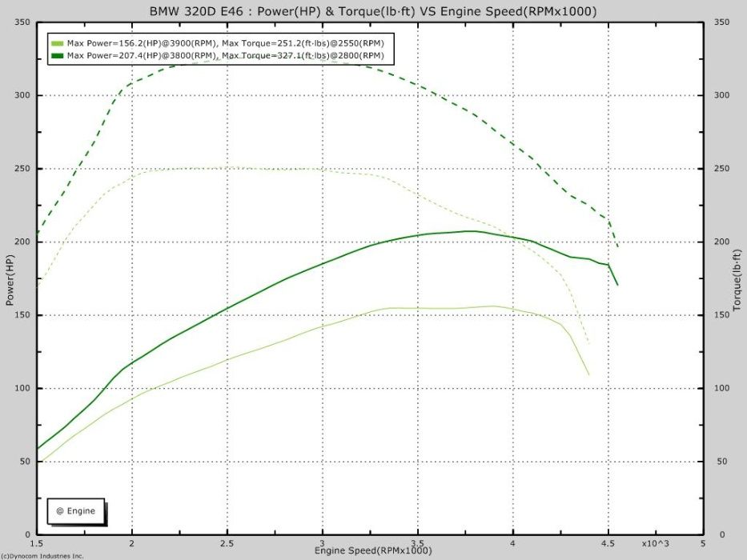Image resolution: width=747 pixels, height=560 pixels.
Task: Click the (c)Dynocom Industries Inc. text
Action: (42, 556)
